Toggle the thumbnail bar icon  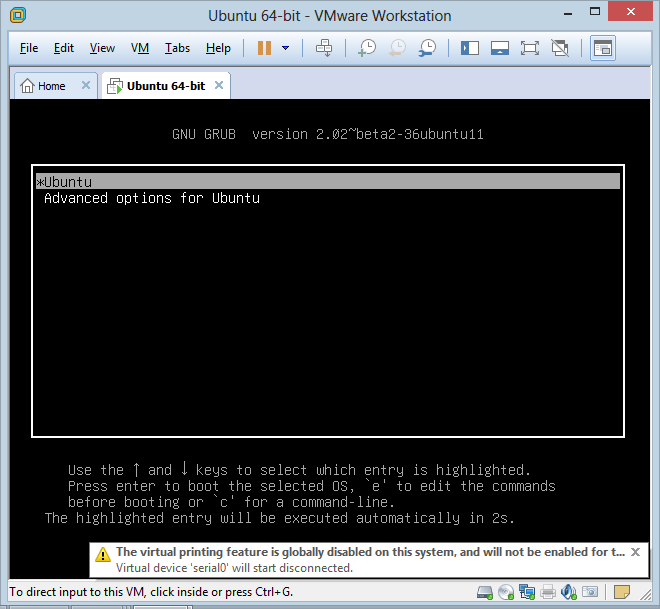[x=500, y=48]
